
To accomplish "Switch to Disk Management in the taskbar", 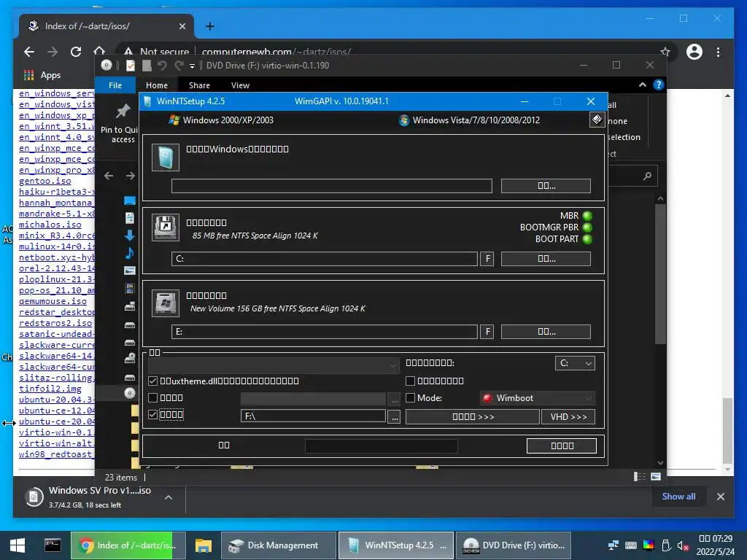I will [x=279, y=545].
